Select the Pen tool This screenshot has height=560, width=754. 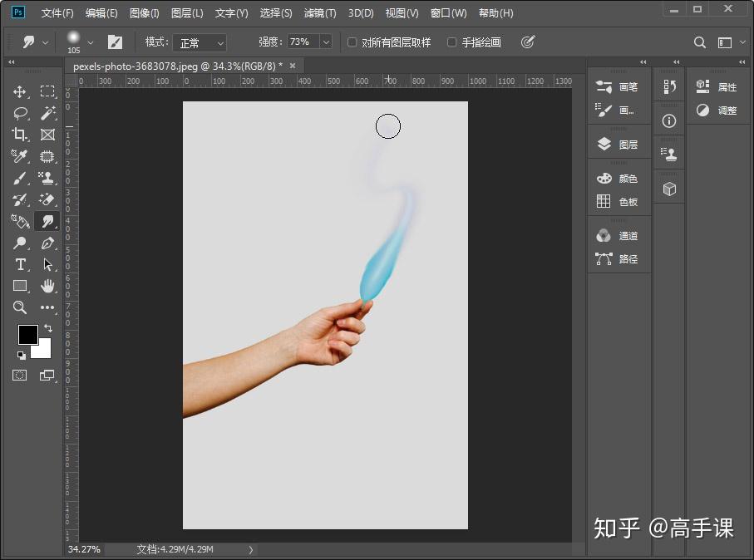tap(47, 243)
